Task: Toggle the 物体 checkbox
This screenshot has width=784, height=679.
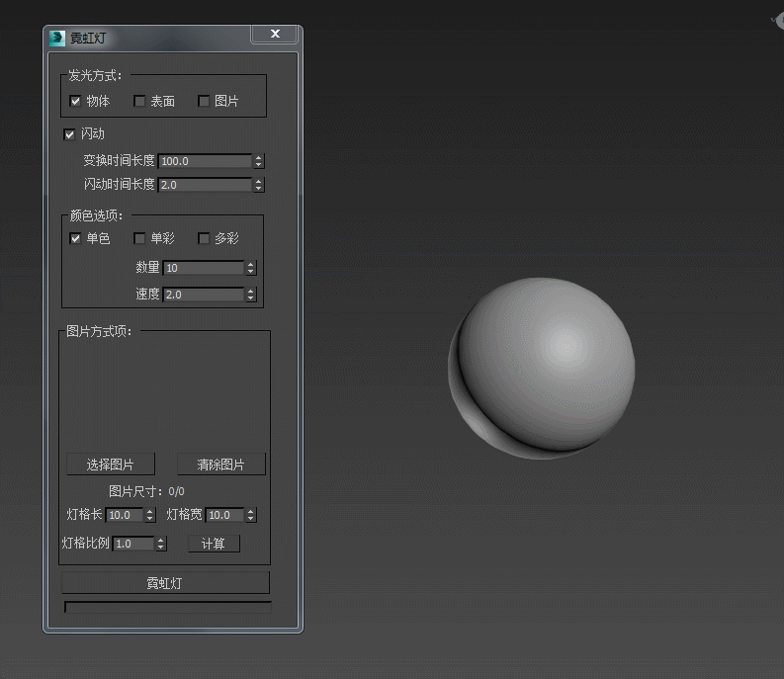Action: coord(75,101)
